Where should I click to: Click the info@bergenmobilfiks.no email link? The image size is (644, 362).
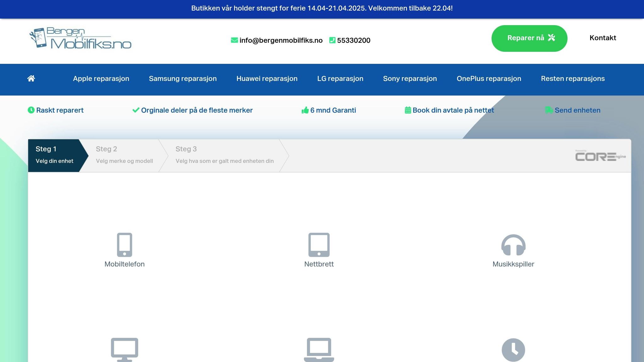(x=281, y=40)
